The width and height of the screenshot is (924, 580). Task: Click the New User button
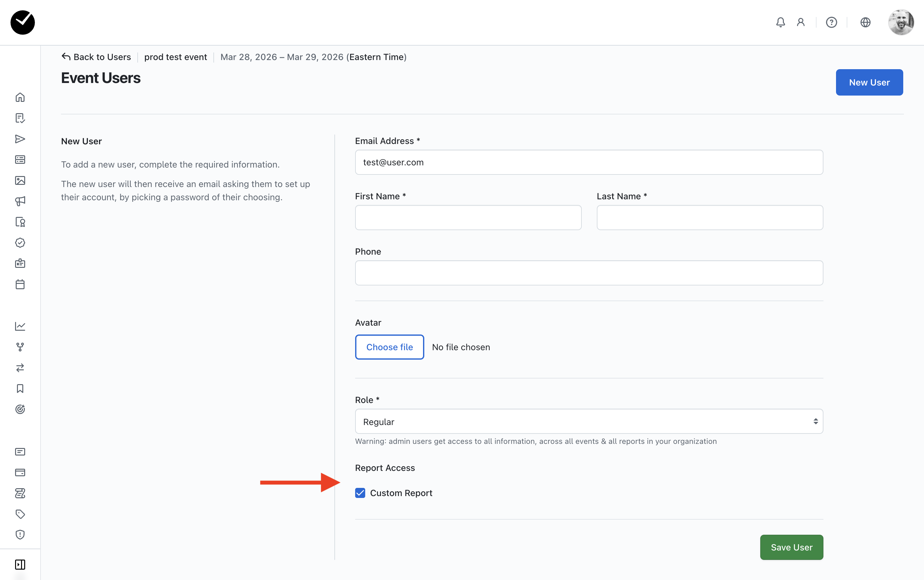pos(869,82)
